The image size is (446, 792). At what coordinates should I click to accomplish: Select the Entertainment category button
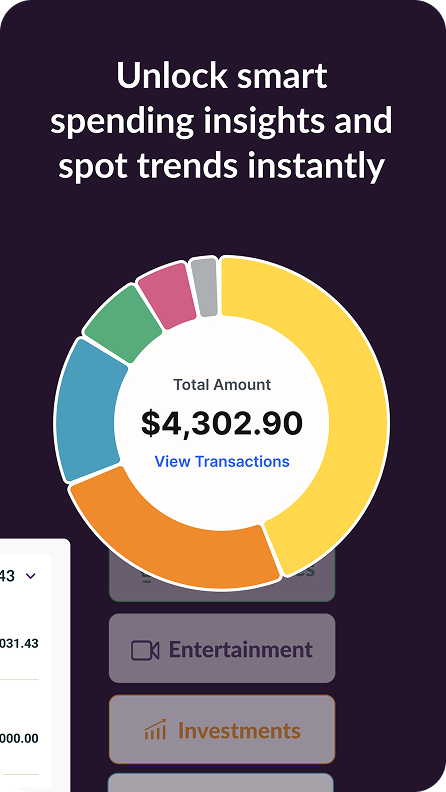222,648
